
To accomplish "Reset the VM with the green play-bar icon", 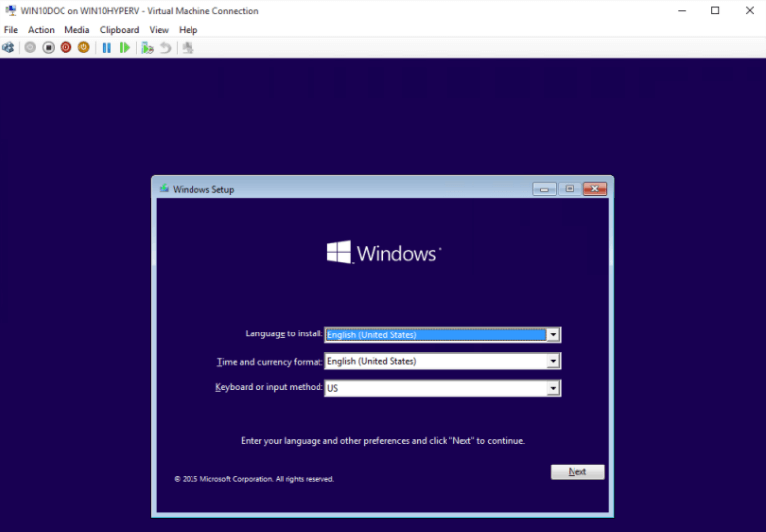I will click(125, 48).
